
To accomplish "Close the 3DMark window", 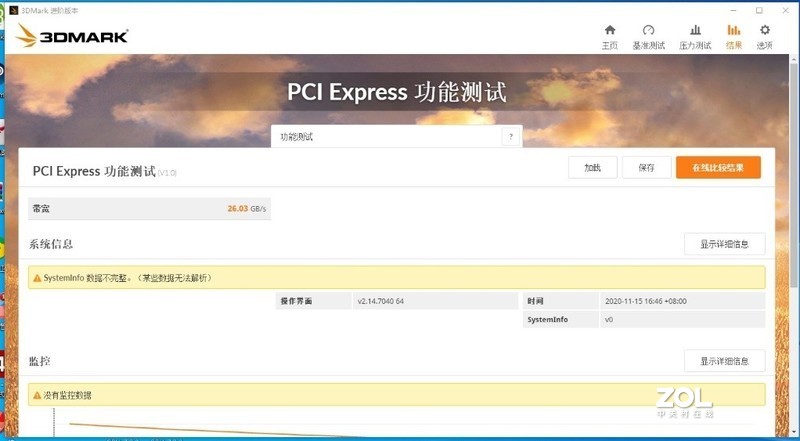I will pos(786,10).
